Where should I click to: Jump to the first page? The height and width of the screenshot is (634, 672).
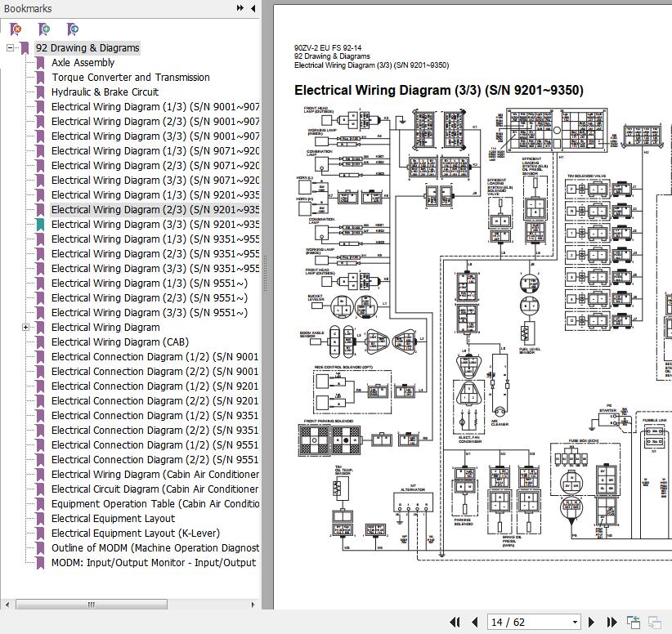[455, 623]
